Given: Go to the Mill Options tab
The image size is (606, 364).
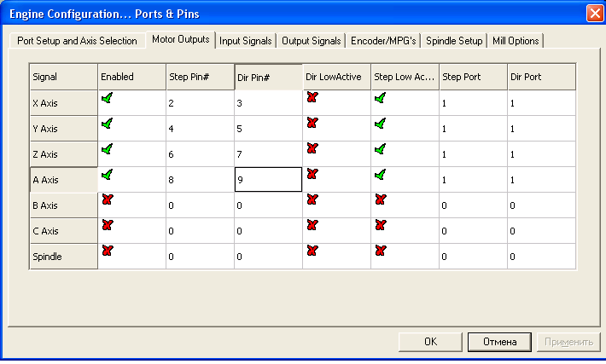Looking at the screenshot, I should pos(516,41).
